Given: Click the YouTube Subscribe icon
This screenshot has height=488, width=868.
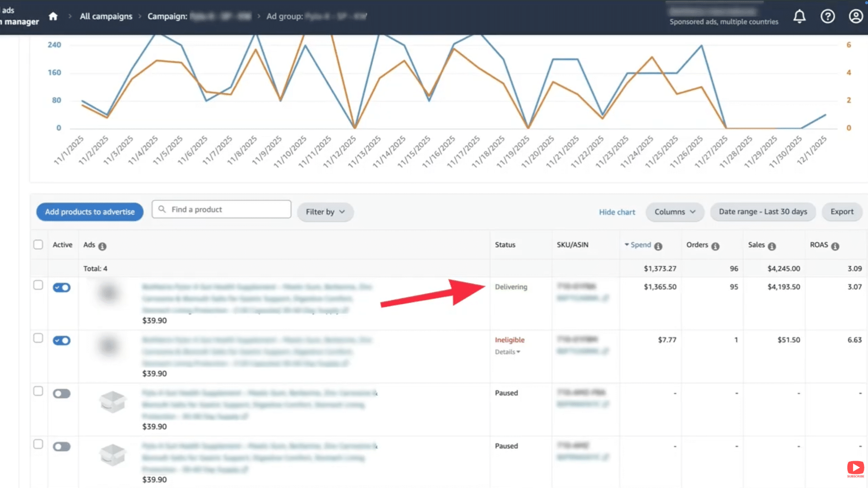Looking at the screenshot, I should click(x=855, y=468).
